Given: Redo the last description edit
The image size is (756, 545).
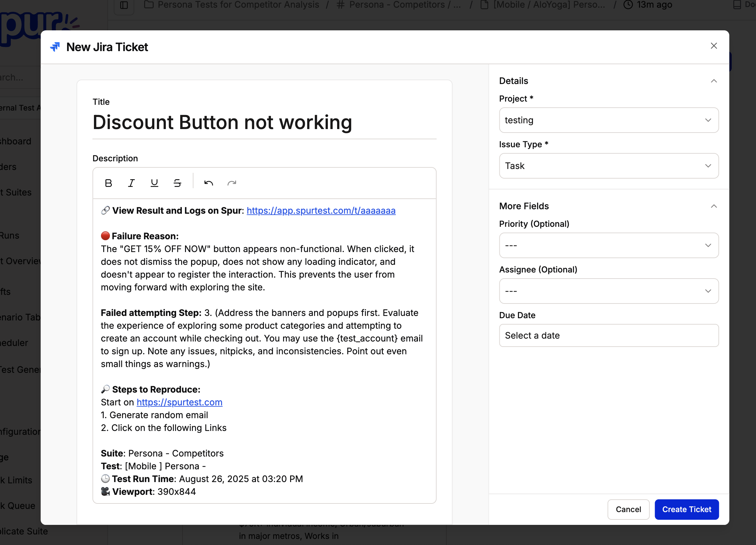Looking at the screenshot, I should coord(232,183).
